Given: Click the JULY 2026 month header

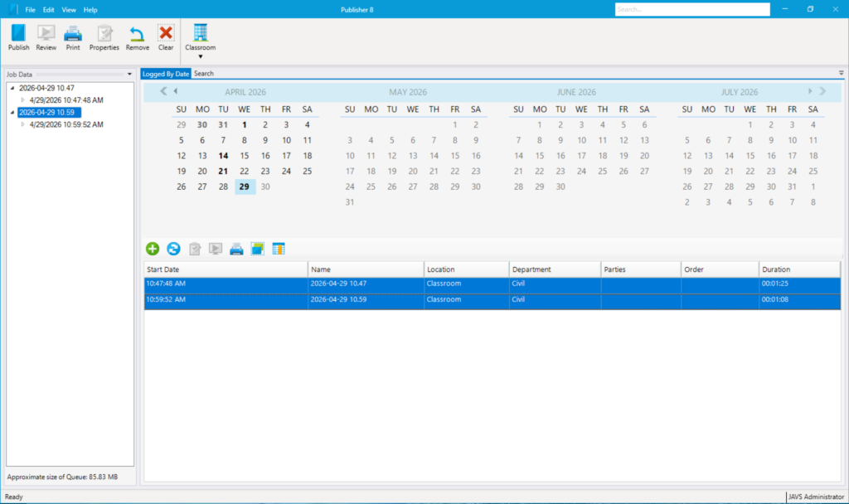Looking at the screenshot, I should click(739, 92).
